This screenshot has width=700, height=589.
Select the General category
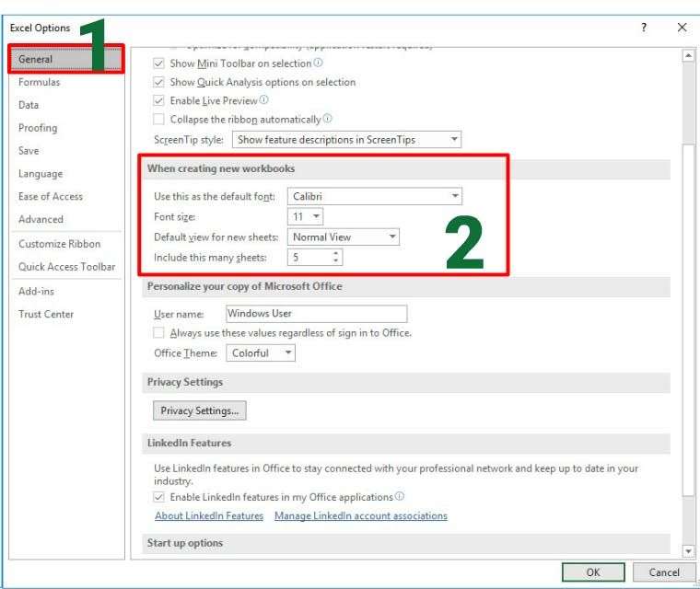coord(66,59)
